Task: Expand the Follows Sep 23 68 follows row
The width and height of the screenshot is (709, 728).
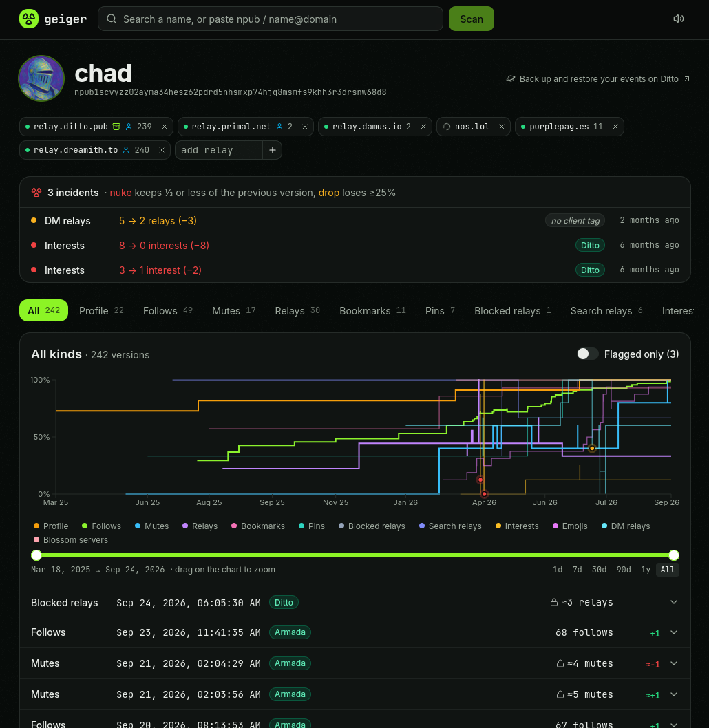Action: [x=674, y=632]
